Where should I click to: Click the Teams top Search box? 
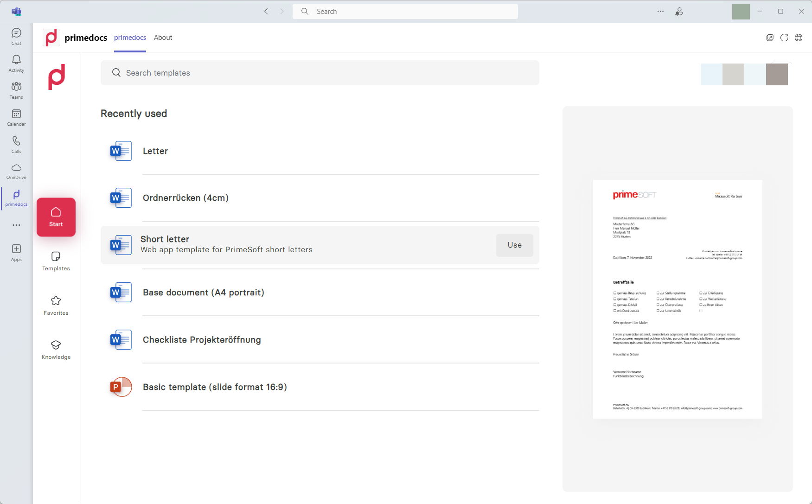[x=405, y=11]
